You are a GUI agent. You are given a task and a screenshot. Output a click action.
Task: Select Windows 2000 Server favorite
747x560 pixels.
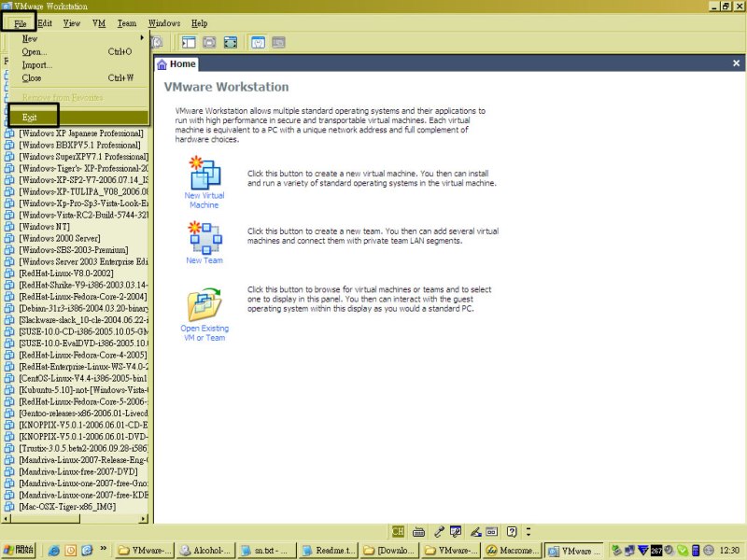(x=60, y=239)
